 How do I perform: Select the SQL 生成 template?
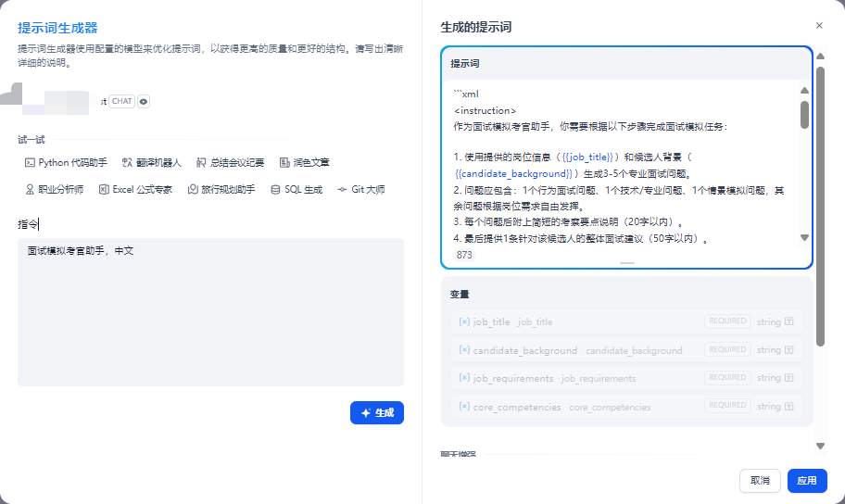point(296,189)
